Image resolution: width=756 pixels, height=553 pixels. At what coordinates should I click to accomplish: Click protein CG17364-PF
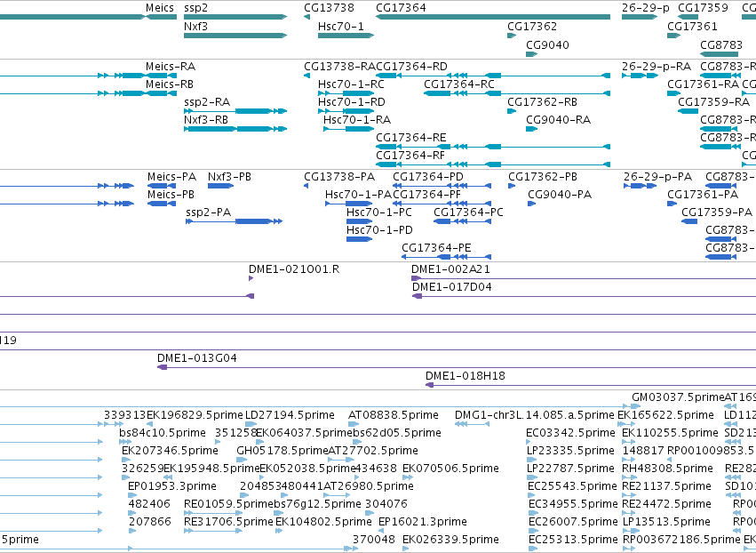(x=426, y=195)
